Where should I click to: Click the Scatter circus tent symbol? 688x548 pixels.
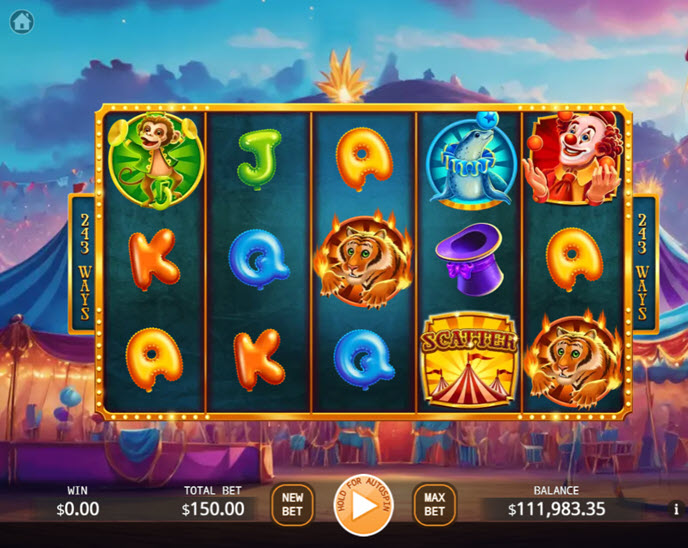[469, 360]
